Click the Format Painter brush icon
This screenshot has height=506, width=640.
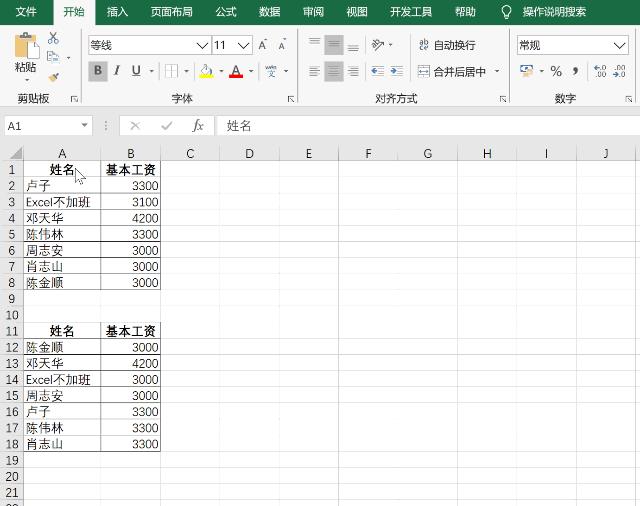pyautogui.click(x=53, y=76)
